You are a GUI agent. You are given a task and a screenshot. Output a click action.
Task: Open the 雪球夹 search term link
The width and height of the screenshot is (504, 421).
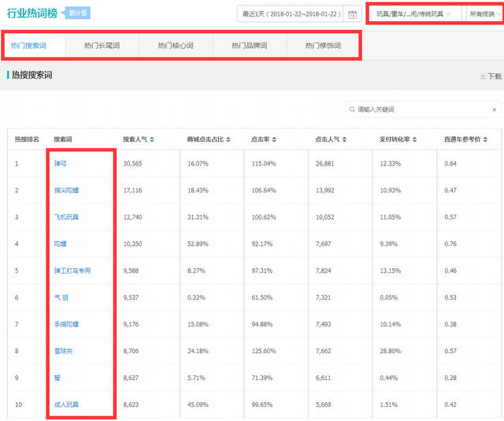point(63,351)
